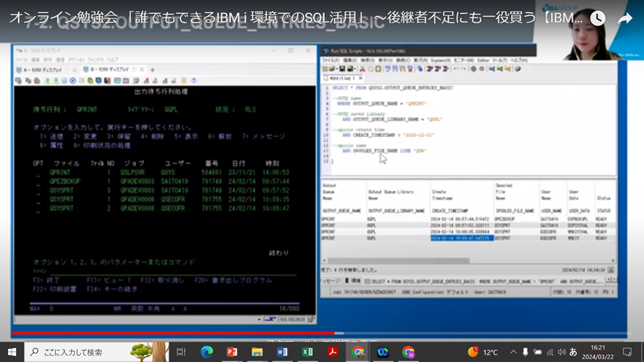Toggle Japanese IME indicator あ in tray
This screenshot has height=362, width=644.
[573, 352]
